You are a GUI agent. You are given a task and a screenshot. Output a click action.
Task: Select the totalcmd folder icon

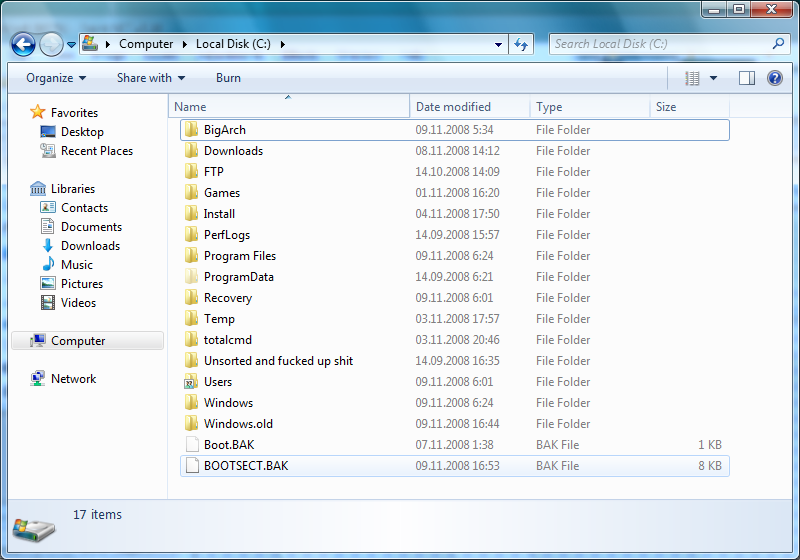point(191,340)
